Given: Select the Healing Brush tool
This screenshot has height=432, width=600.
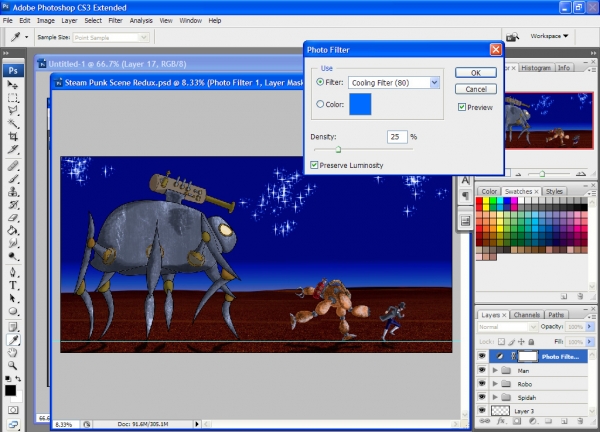Looking at the screenshot, I should 13,166.
